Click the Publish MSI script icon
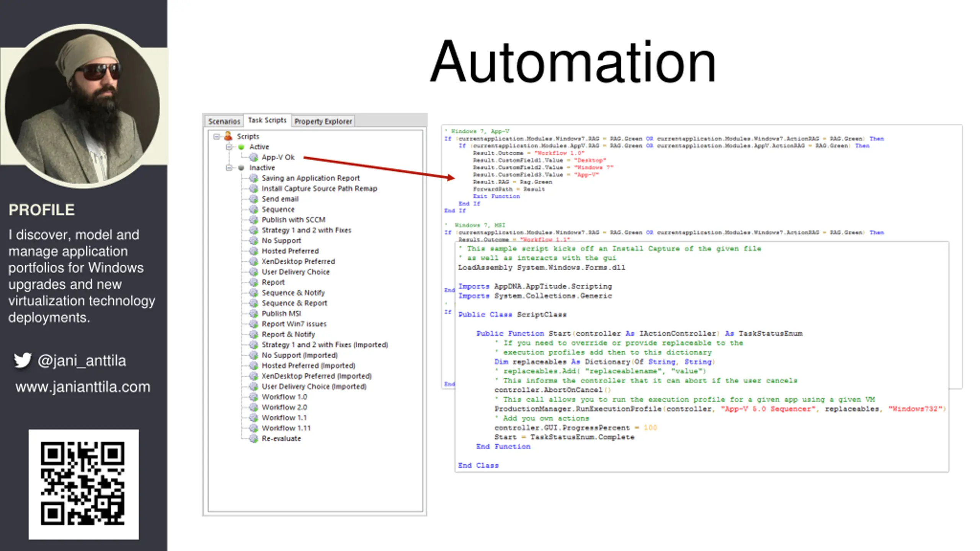 point(253,313)
